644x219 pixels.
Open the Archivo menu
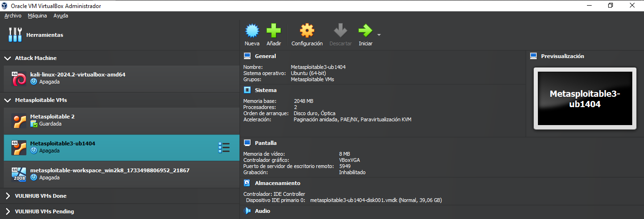click(x=13, y=16)
